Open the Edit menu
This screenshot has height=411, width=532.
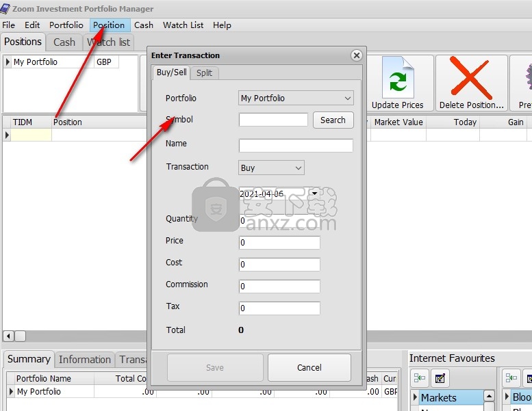32,25
